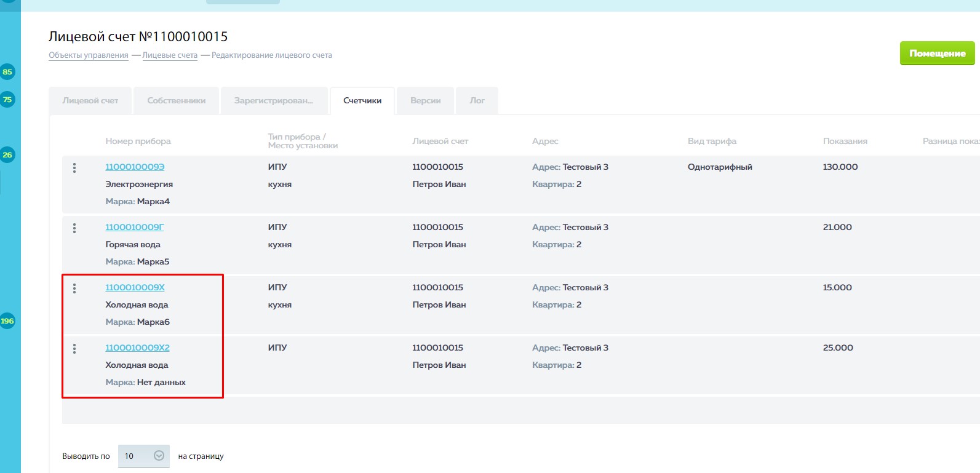Click sidebar badge showing 85
This screenshot has height=473, width=980.
pyautogui.click(x=7, y=71)
